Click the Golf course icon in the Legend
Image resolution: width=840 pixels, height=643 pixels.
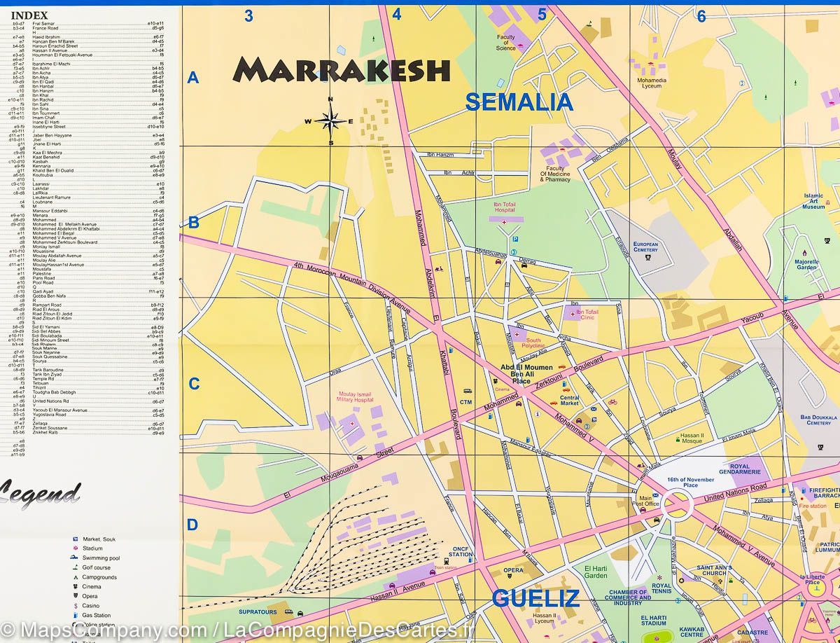click(x=75, y=567)
